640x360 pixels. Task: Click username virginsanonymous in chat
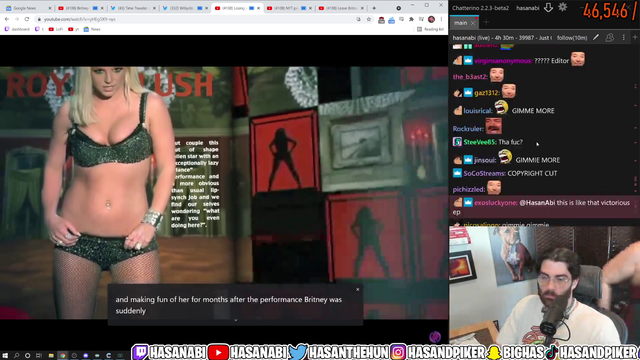tap(503, 61)
